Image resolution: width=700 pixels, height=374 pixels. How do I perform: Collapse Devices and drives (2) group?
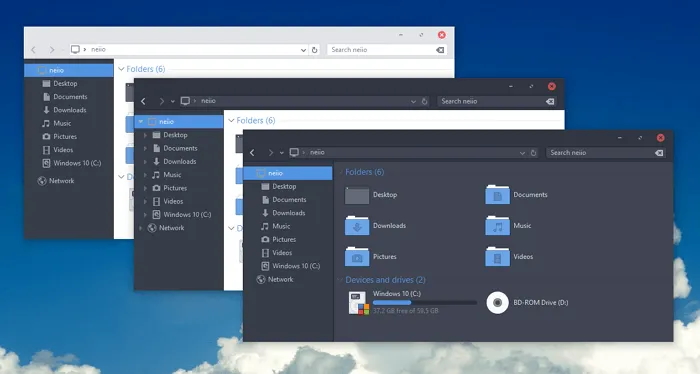341,280
